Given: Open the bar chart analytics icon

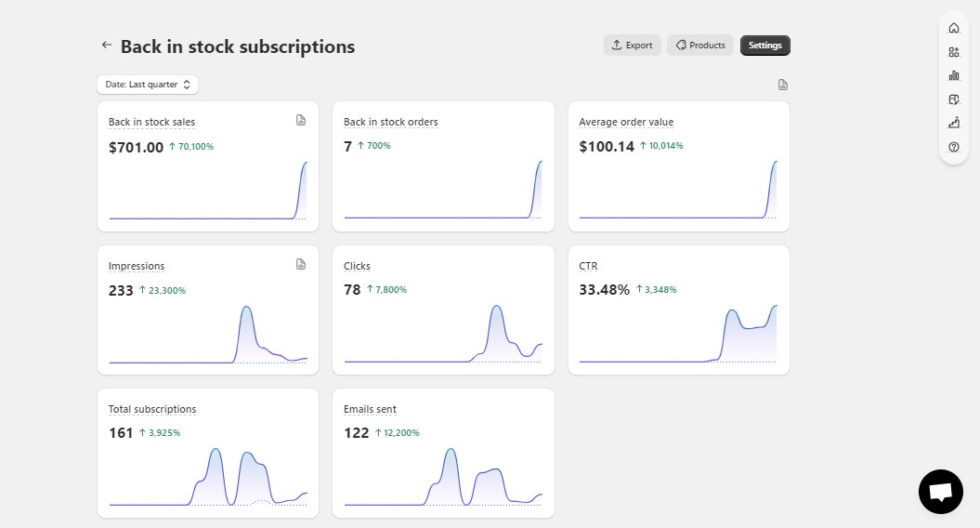Looking at the screenshot, I should [x=954, y=75].
